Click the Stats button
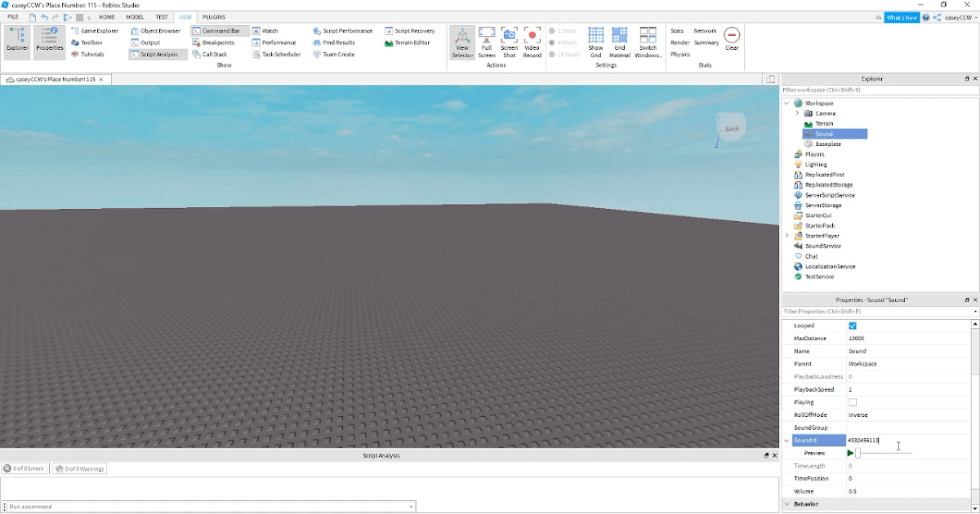980x514 pixels. (677, 31)
